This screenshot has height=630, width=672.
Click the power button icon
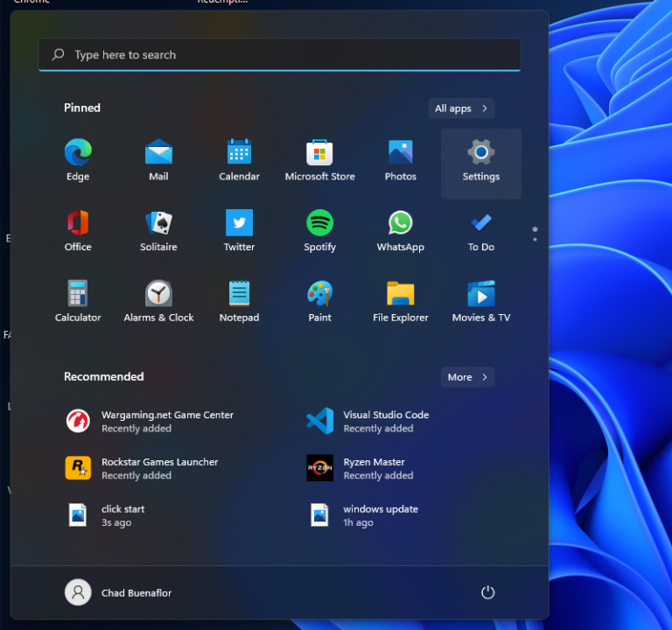[x=487, y=592]
